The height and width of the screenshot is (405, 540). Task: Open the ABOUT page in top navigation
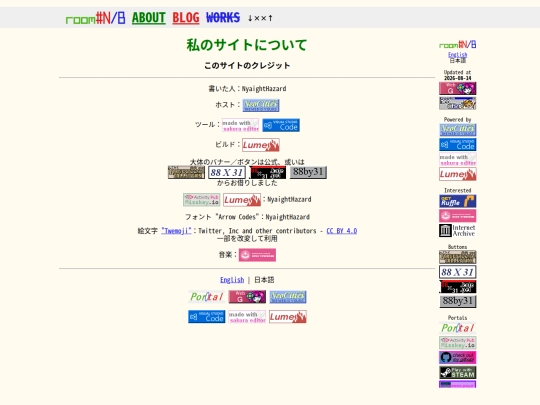coord(149,18)
